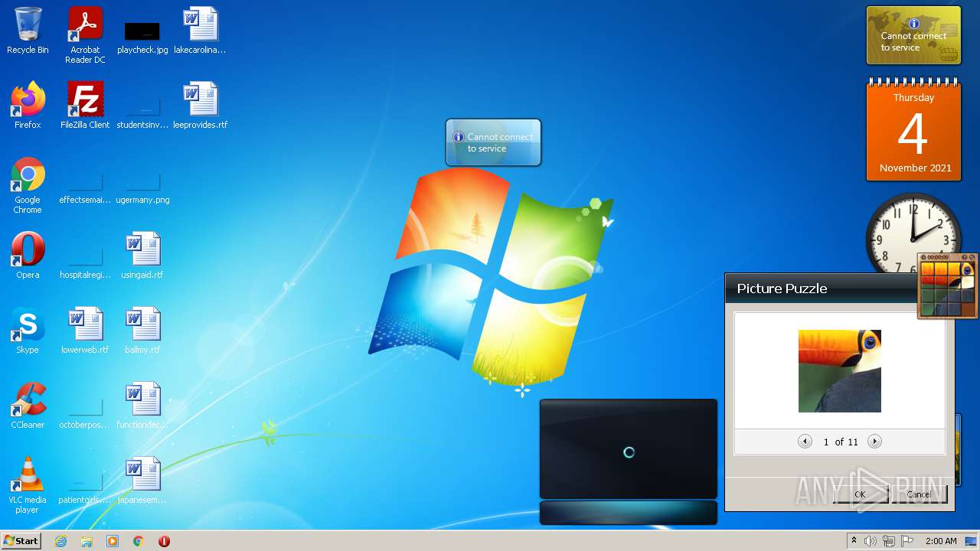Click the dark loading gadget with spinner
This screenshot has height=551, width=980.
pyautogui.click(x=629, y=449)
